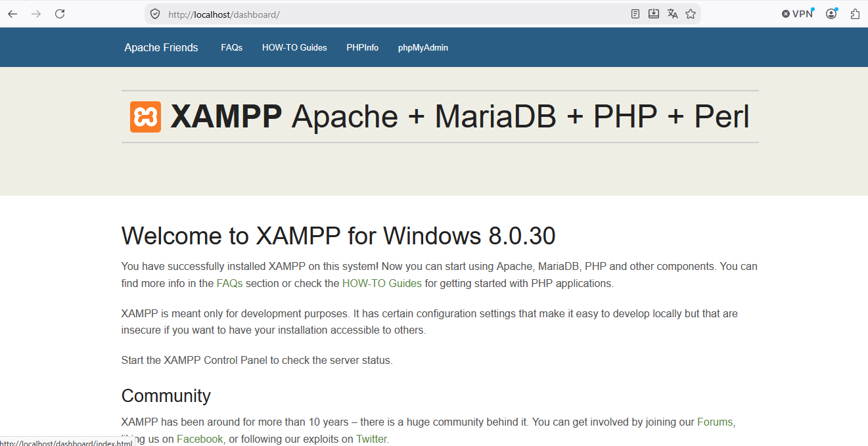Follow the Twitter link in Community

[371, 439]
